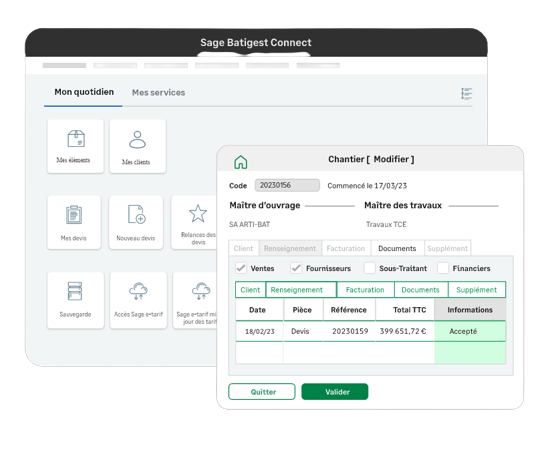Click the green Valider button
The height and width of the screenshot is (460, 542).
point(335,392)
